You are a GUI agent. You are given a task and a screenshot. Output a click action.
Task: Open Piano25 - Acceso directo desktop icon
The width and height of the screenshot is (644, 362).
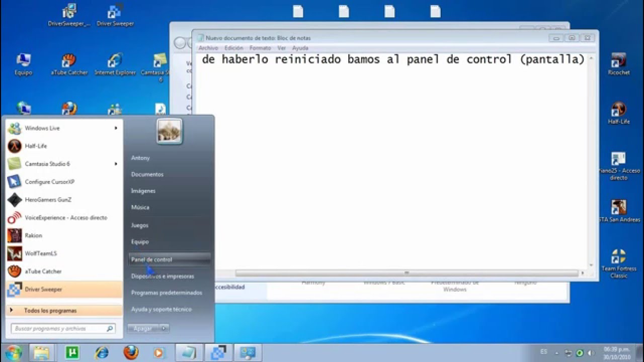tap(618, 166)
